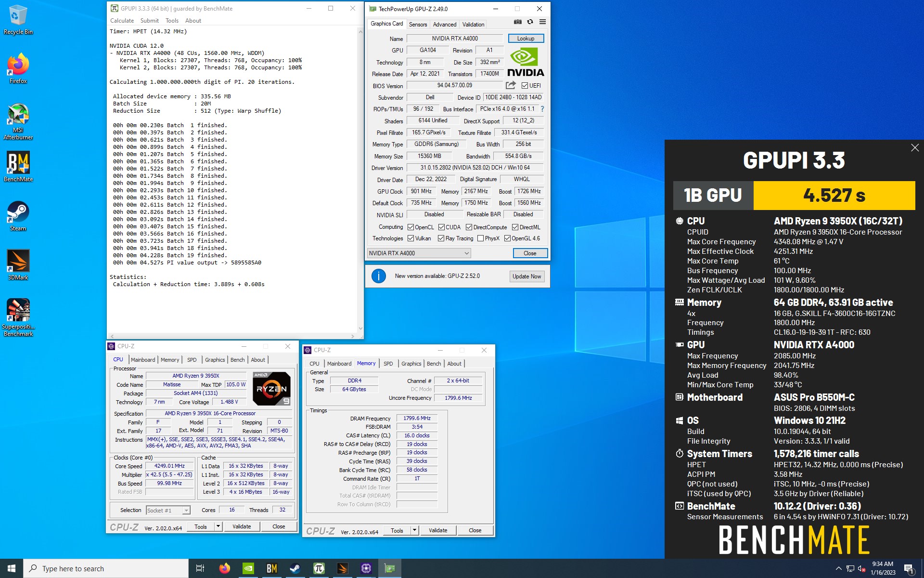The image size is (924, 578).
Task: Toggle the OpenGL 4.6 checkbox
Action: (507, 238)
